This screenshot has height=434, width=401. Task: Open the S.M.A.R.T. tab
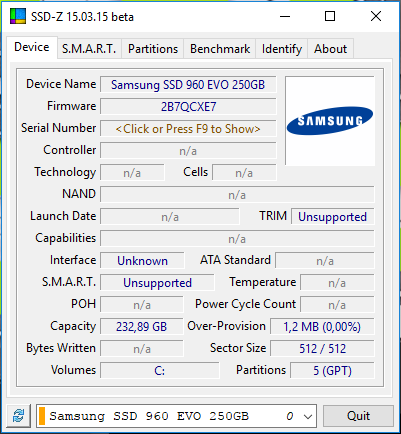coord(89,49)
